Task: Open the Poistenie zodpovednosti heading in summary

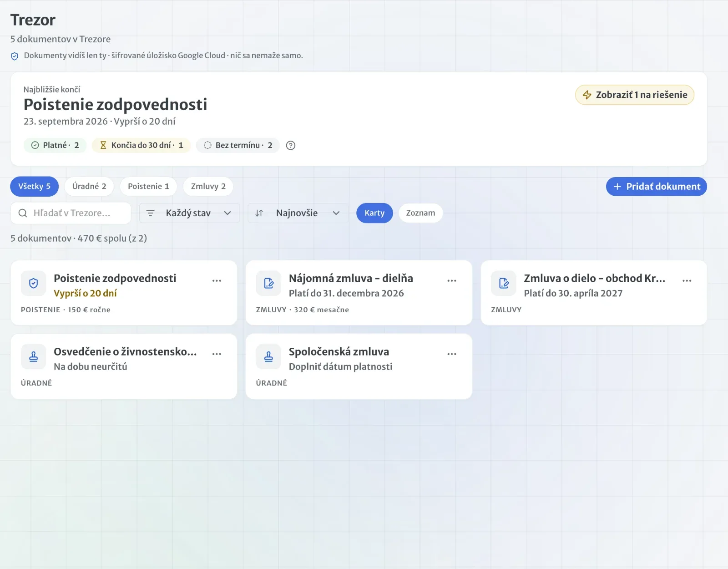Action: point(116,105)
